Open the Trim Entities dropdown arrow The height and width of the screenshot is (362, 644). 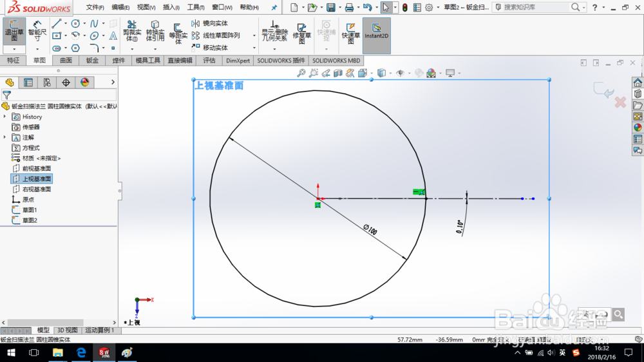[x=132, y=49]
